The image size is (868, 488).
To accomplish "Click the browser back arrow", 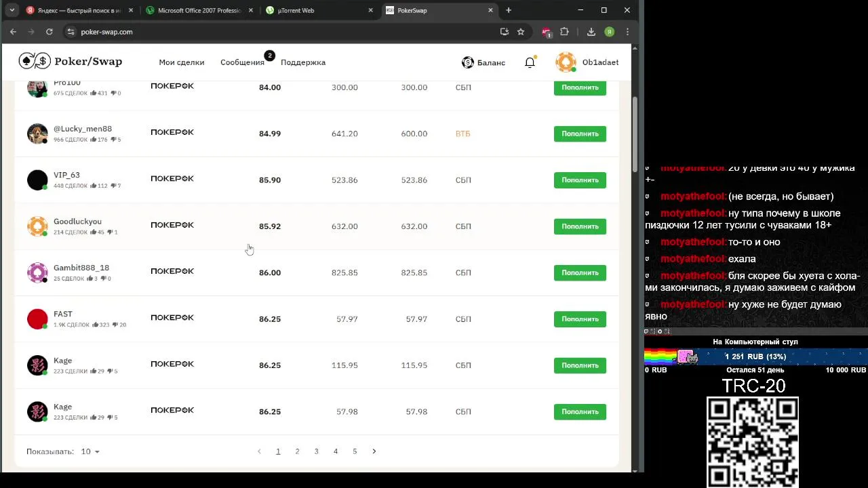I will point(13,32).
